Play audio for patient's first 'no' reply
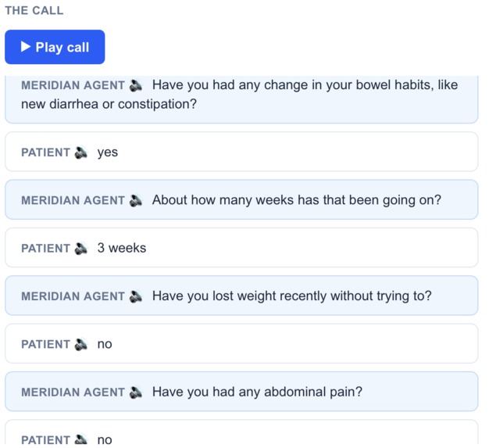This screenshot has width=489, height=448. click(81, 344)
